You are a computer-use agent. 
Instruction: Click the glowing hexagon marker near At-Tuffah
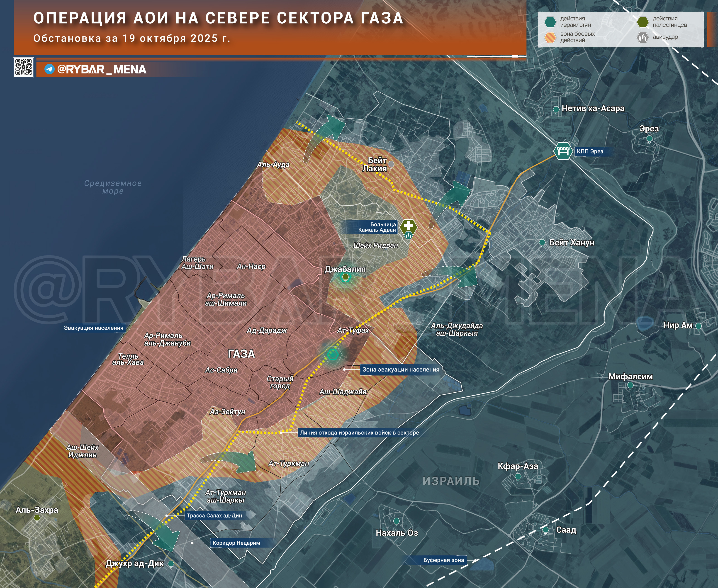point(333,355)
